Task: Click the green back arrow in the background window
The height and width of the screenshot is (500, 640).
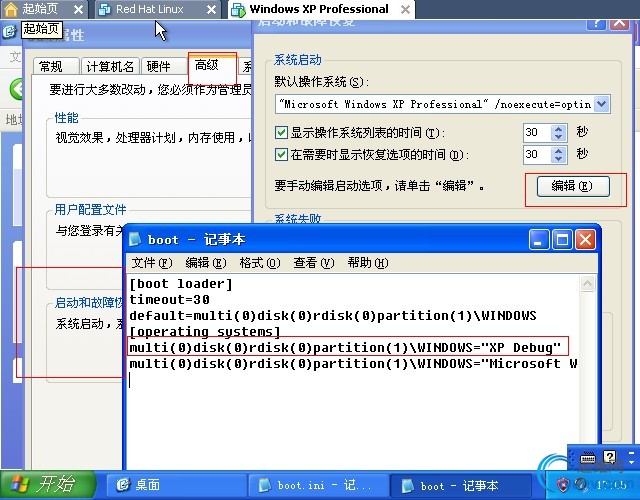Action: click(x=17, y=89)
